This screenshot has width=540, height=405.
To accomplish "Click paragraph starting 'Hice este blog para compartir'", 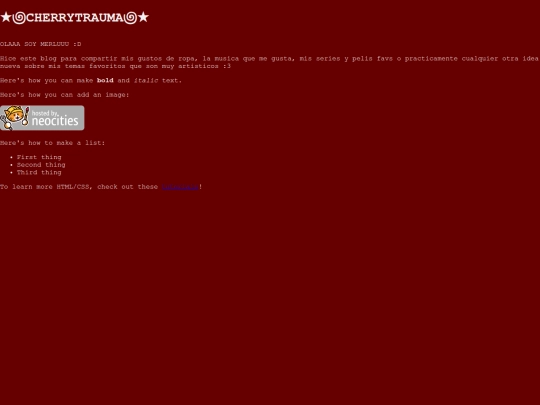I will click(269, 62).
